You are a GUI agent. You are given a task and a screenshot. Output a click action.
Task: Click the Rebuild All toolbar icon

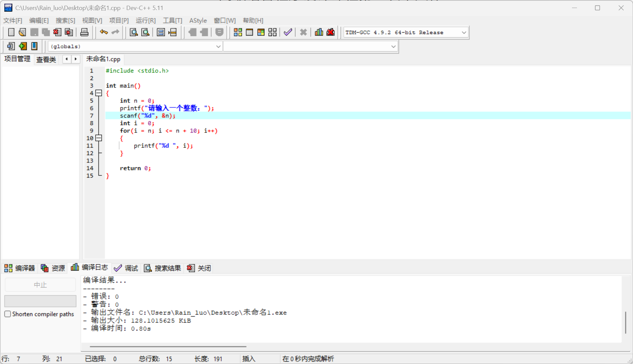click(272, 32)
